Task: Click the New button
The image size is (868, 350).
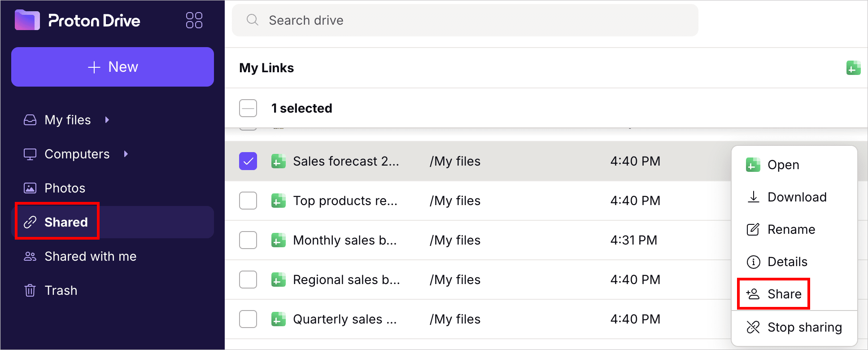Action: click(113, 66)
